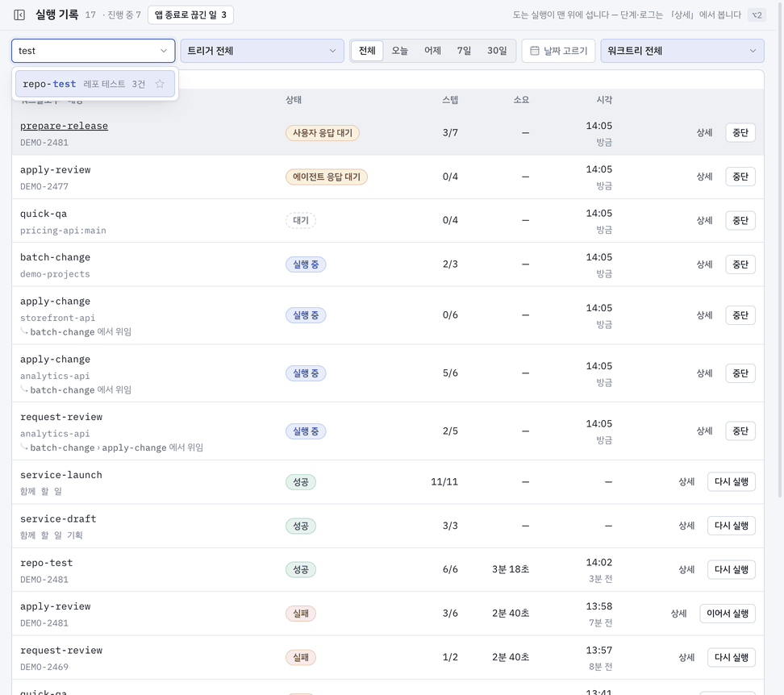Filter runs to 오늘
The height and width of the screenshot is (695, 784).
pyautogui.click(x=399, y=51)
